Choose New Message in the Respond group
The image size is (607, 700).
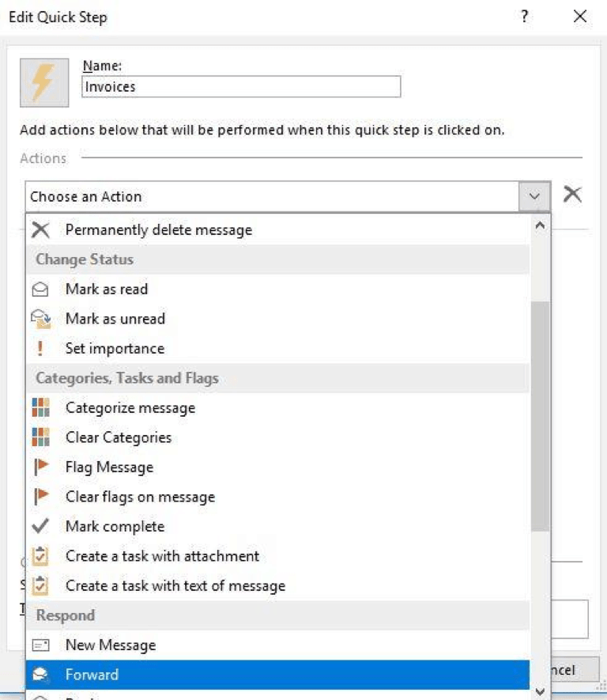pos(111,645)
